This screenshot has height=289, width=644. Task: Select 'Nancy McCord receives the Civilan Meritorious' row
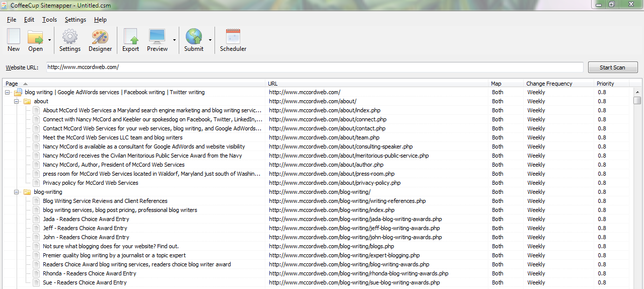pyautogui.click(x=318, y=156)
